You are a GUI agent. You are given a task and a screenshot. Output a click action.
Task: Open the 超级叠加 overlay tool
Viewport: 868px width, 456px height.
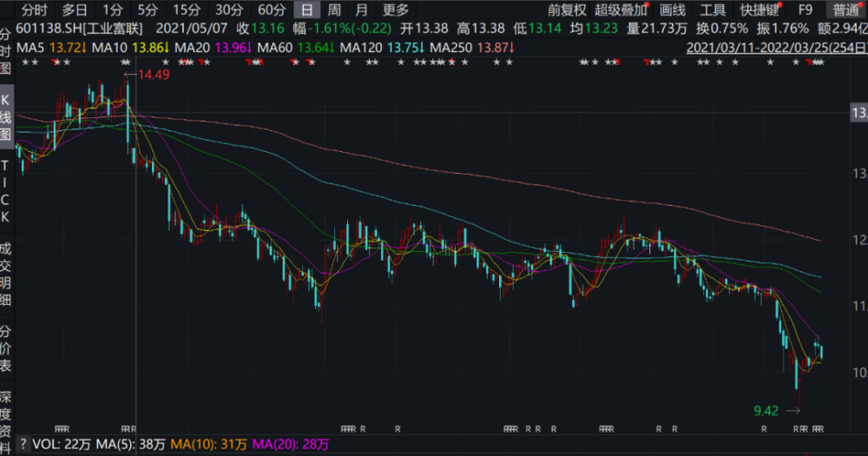[x=621, y=10]
